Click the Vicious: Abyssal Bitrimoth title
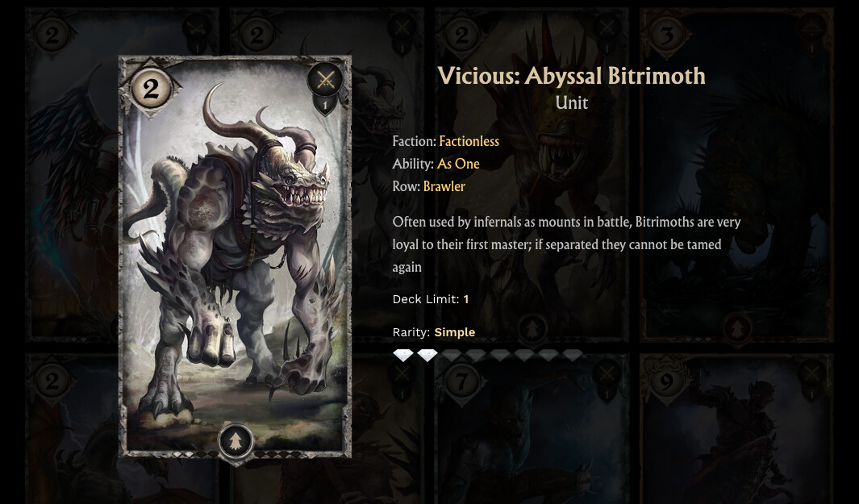859x504 pixels. point(571,76)
